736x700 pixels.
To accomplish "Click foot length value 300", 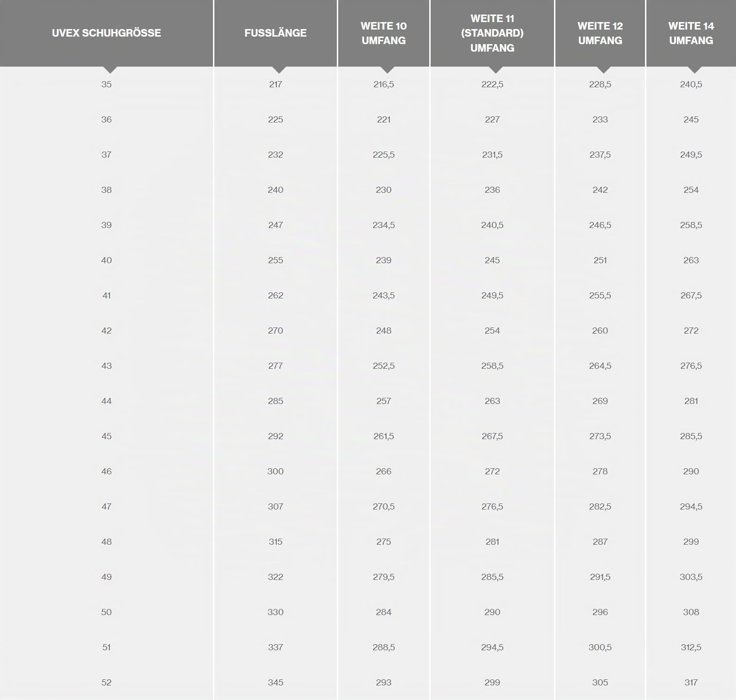I will click(275, 472).
